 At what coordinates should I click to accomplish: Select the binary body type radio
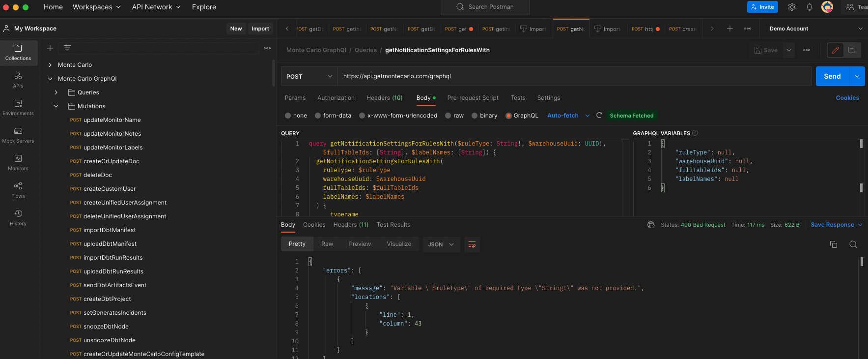[475, 116]
